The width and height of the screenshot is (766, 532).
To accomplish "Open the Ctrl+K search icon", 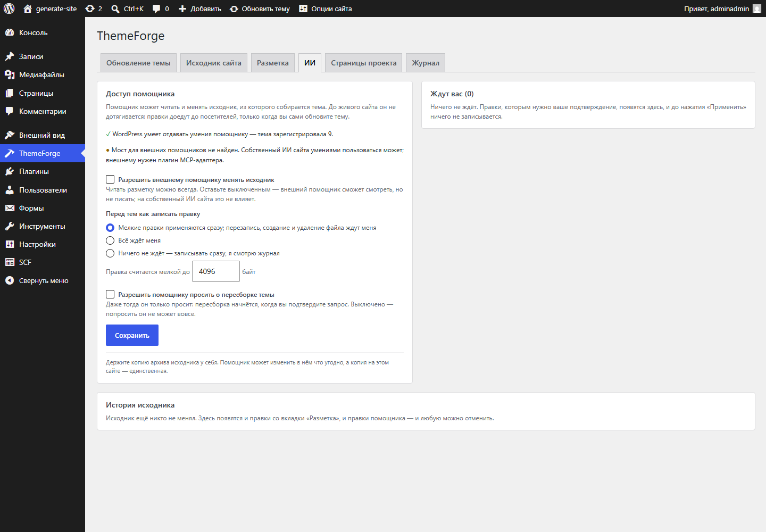I will 115,9.
